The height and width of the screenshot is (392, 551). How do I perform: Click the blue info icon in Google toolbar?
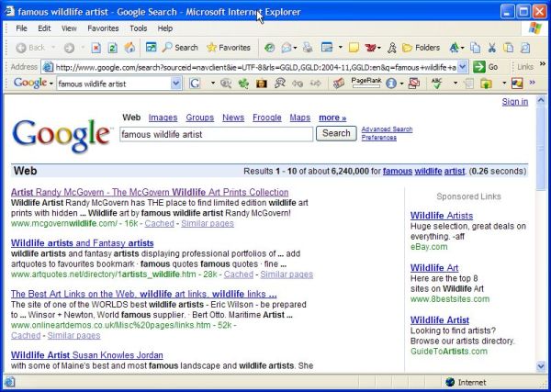tap(391, 84)
